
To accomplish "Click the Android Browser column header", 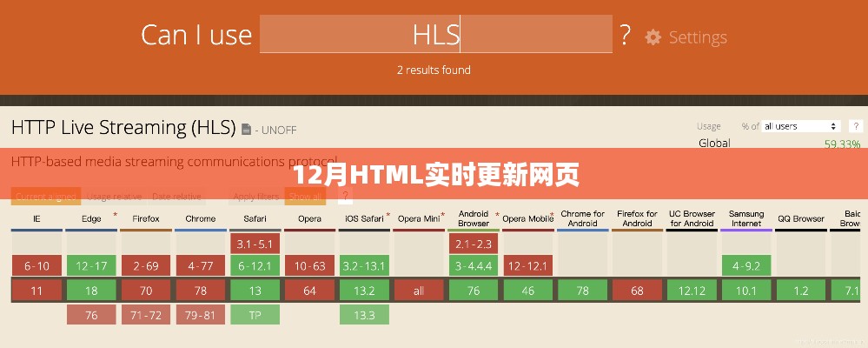I will [x=474, y=219].
